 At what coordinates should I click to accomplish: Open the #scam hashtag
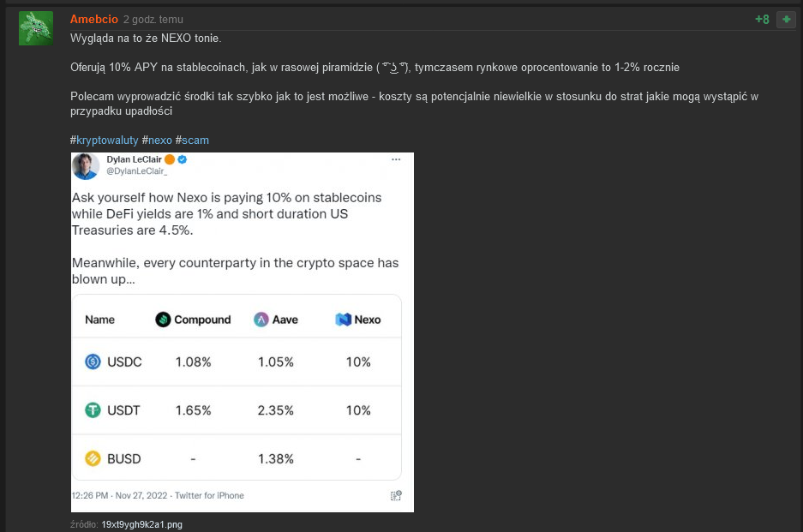pos(192,140)
